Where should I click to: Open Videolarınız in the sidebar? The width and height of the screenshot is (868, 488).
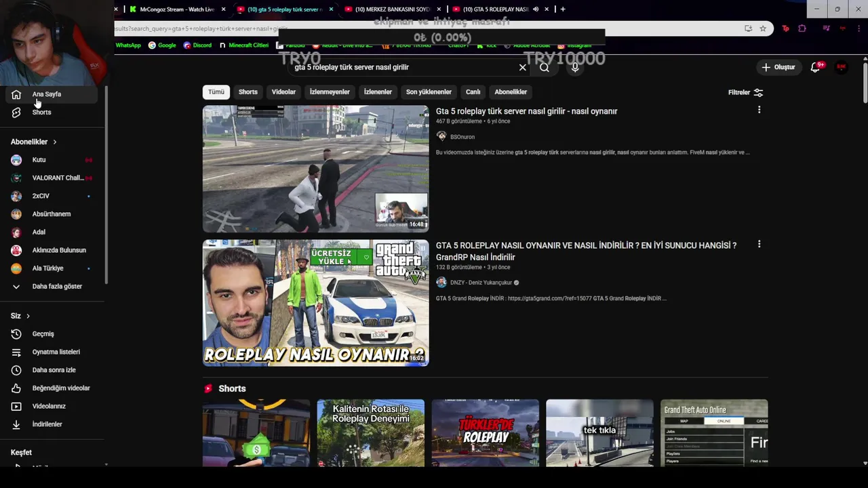(x=52, y=406)
